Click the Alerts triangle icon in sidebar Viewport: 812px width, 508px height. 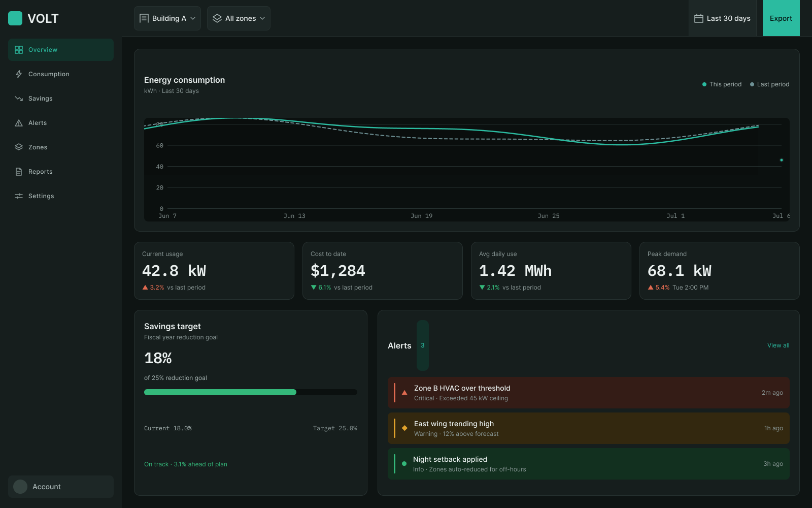[19, 123]
